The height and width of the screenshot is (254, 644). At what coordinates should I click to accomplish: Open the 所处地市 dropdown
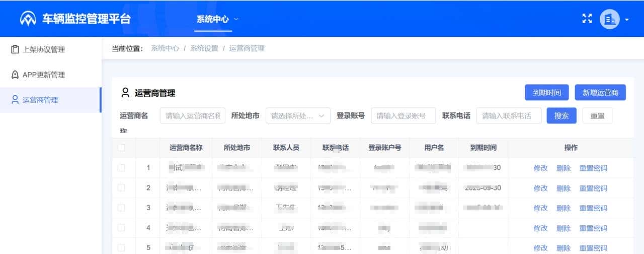point(298,115)
